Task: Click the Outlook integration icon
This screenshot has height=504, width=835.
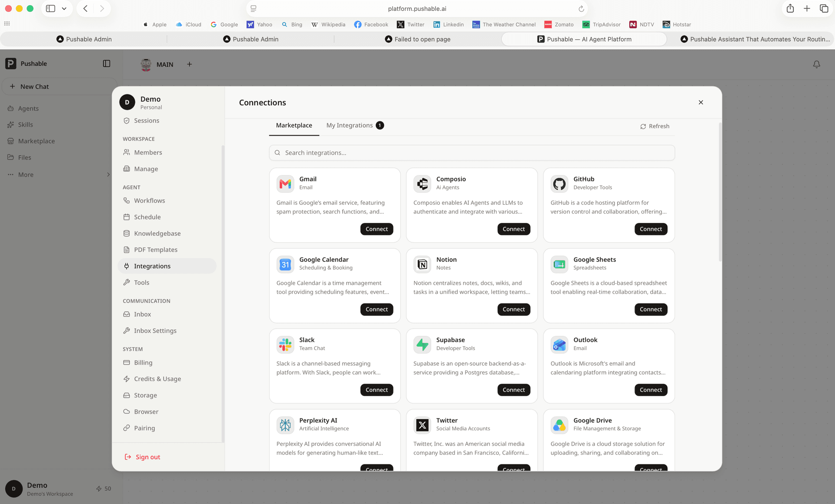Action: pos(559,344)
